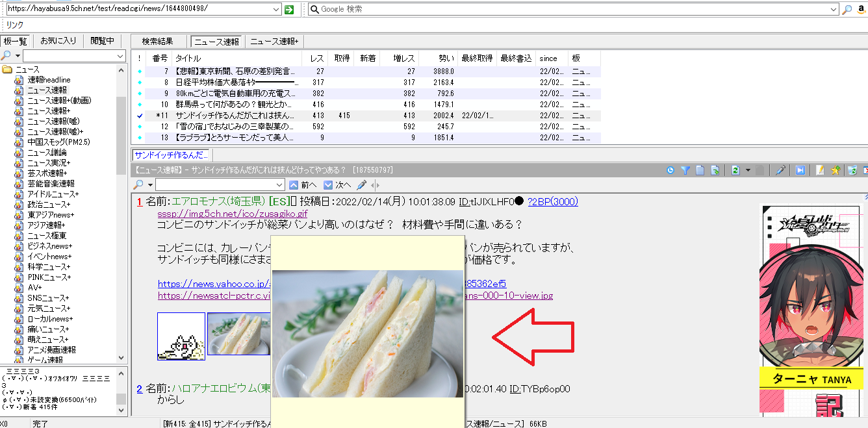Switch to 検索結果 tab

pos(158,42)
